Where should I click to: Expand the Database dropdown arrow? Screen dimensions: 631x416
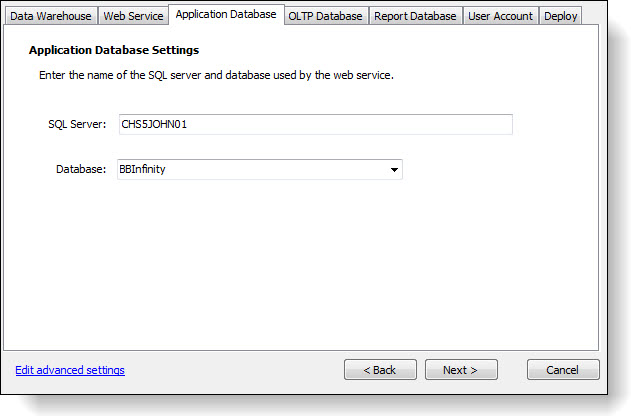tap(395, 170)
